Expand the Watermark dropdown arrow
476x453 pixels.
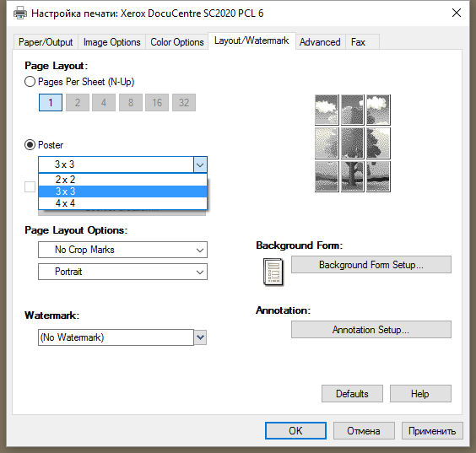pos(200,337)
